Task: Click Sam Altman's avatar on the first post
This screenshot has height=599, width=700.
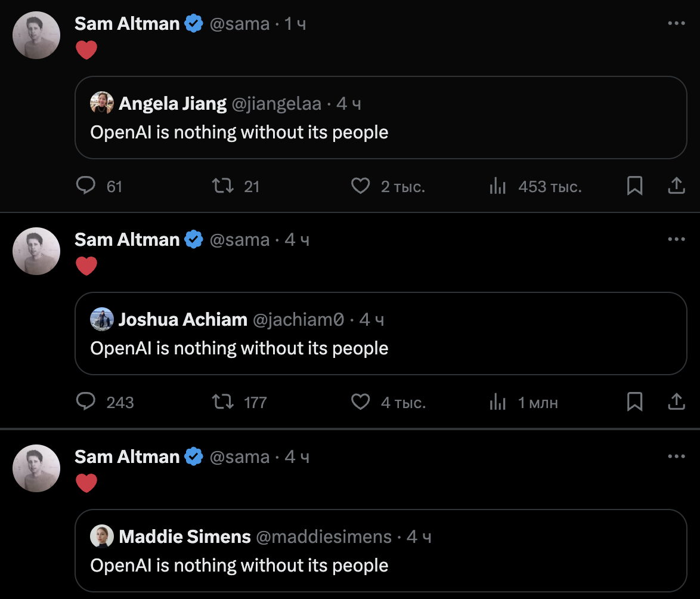Action: point(36,35)
